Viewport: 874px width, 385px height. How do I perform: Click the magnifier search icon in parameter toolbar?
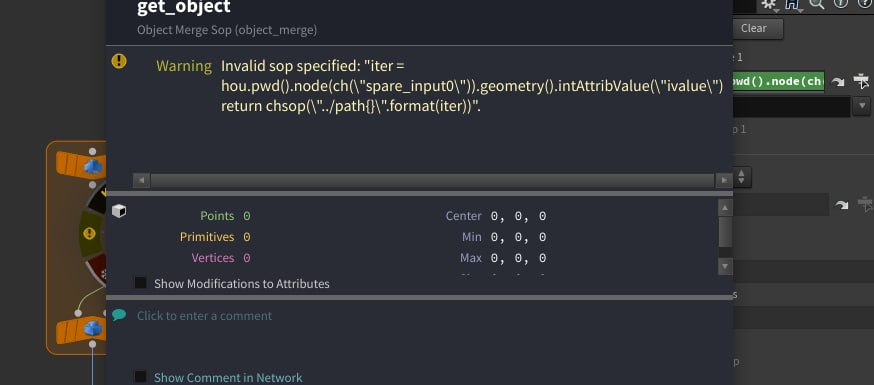[817, 4]
